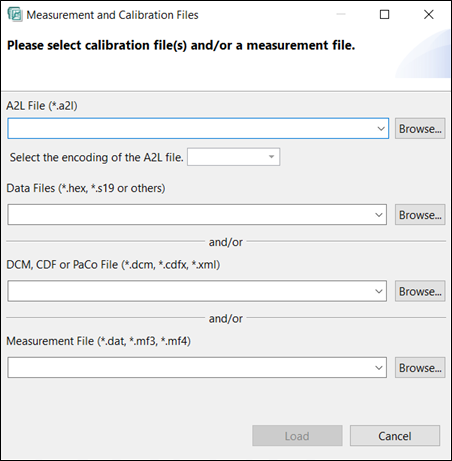Screen dimensions: 452x461
Task: Cancel the file selection dialog
Action: 395,436
